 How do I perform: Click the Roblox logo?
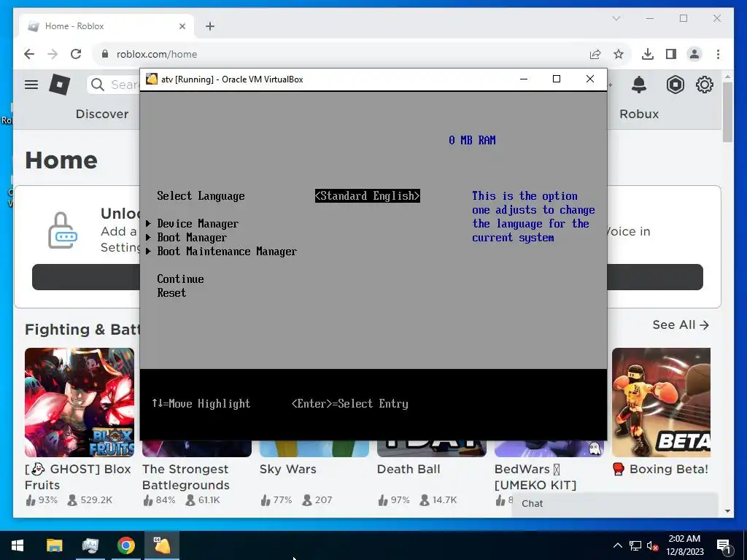point(60,85)
